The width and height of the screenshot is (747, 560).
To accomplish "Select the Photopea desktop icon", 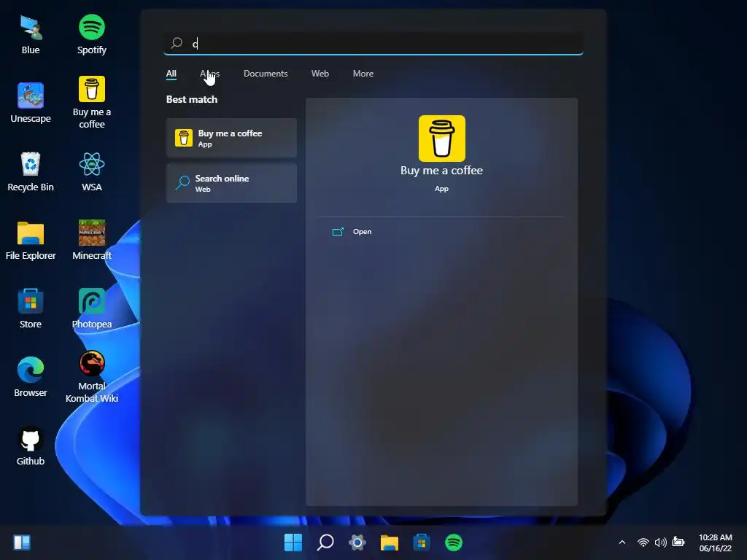I will (x=91, y=308).
